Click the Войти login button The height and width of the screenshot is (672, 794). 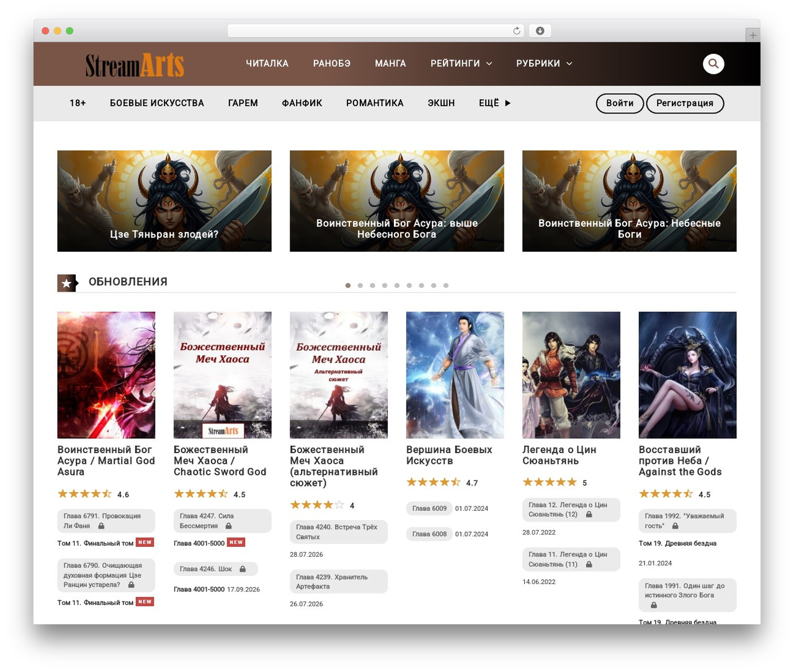click(620, 104)
